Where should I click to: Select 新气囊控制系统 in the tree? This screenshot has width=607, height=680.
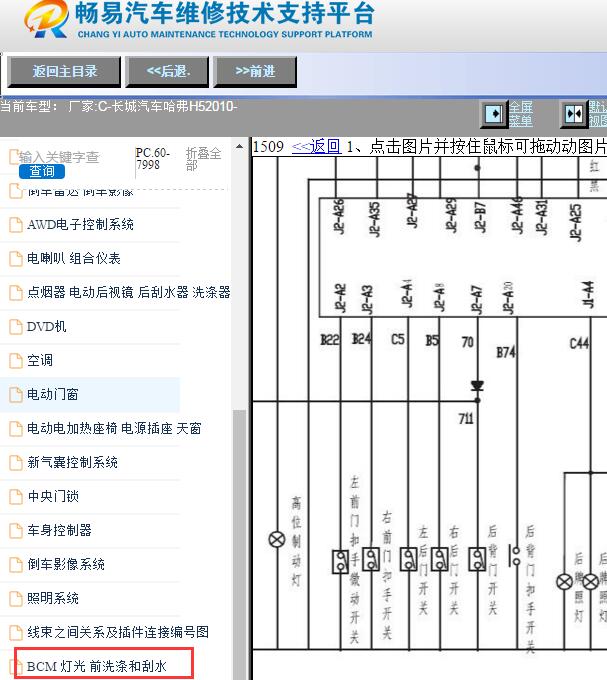pos(72,462)
